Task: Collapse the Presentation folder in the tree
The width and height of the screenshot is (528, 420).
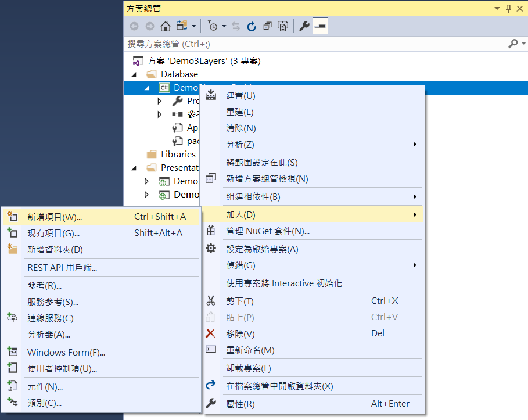Action: (135, 167)
